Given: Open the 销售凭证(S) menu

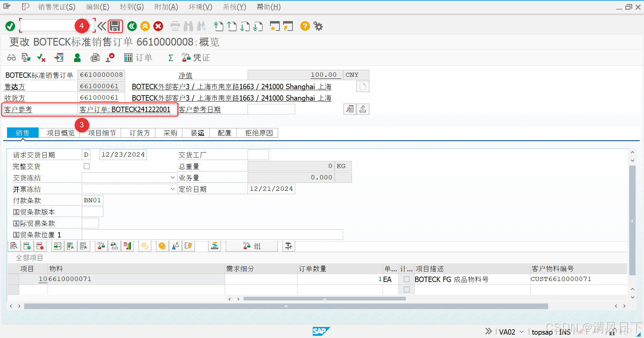Looking at the screenshot, I should tap(56, 7).
